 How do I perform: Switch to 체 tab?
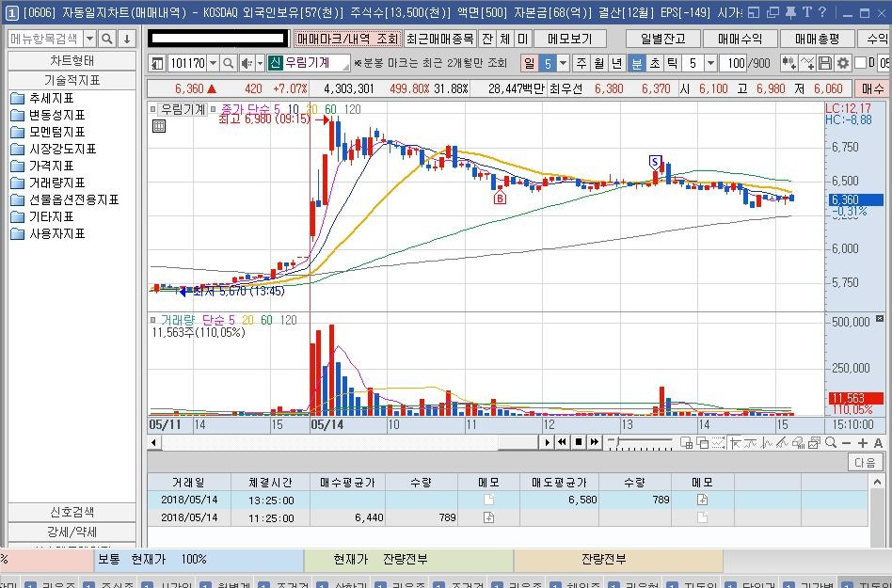pyautogui.click(x=505, y=39)
